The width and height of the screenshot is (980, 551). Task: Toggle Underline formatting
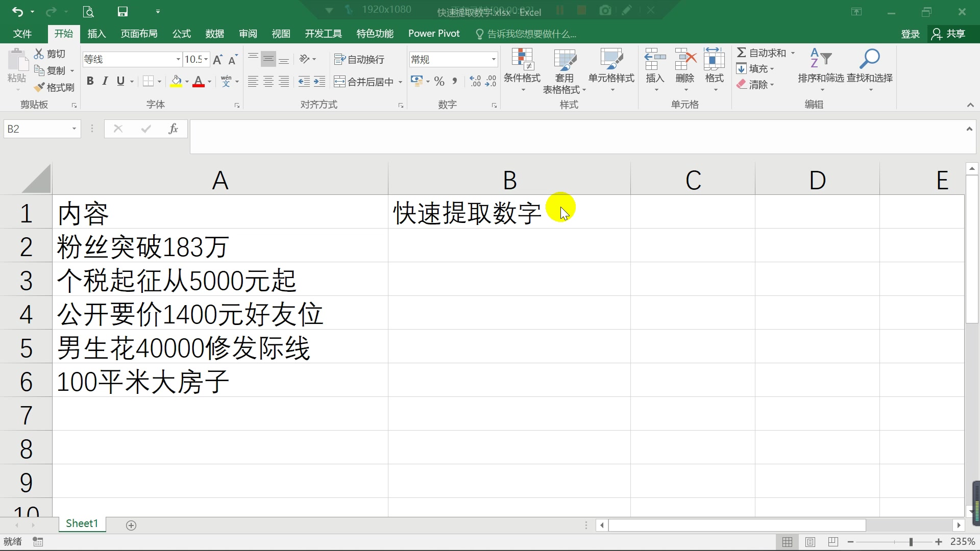coord(120,81)
